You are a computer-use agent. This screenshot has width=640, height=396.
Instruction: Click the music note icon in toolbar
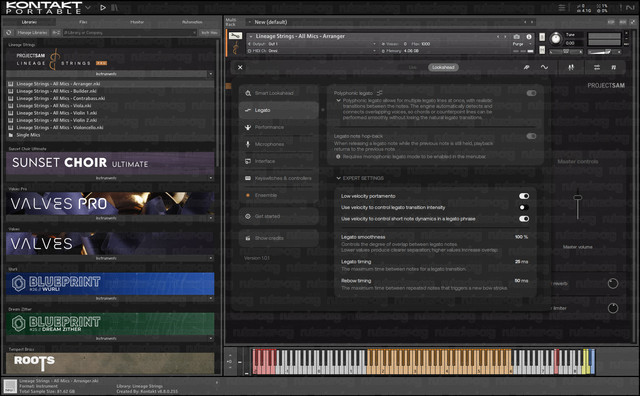613,67
